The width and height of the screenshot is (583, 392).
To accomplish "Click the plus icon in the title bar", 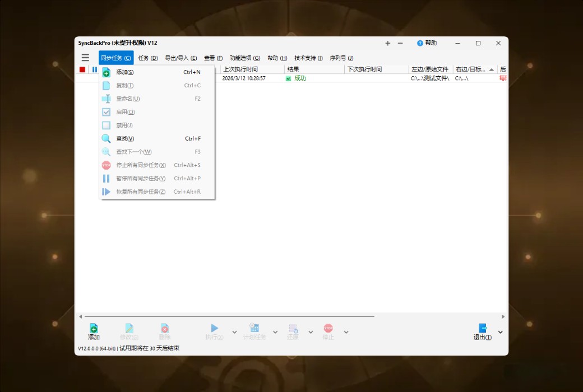I will click(387, 43).
